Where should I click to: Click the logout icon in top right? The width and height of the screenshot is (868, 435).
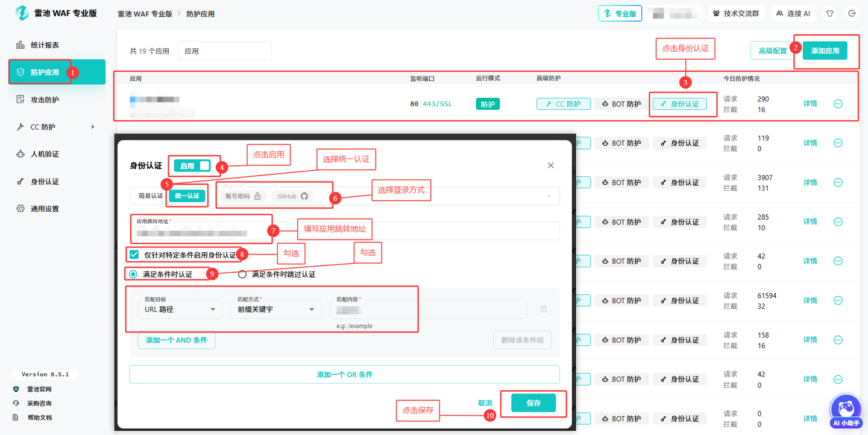pos(852,13)
